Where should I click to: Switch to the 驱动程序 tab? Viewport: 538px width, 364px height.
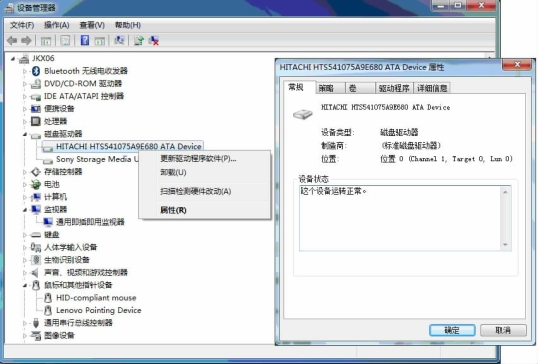[395, 88]
